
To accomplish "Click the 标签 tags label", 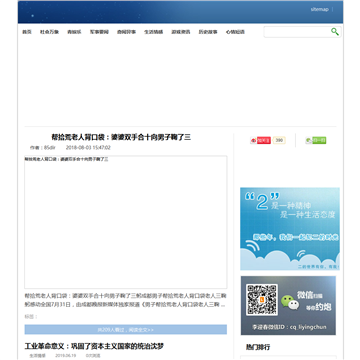I will pos(31,317).
